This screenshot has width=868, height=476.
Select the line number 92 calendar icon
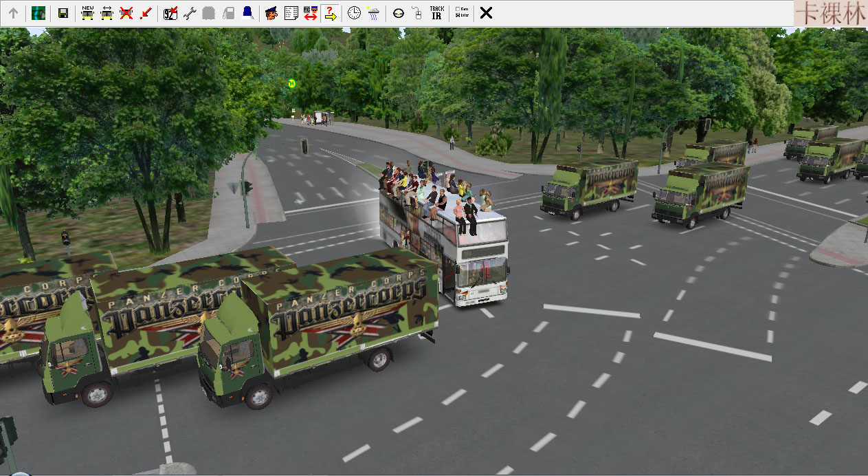tap(170, 13)
